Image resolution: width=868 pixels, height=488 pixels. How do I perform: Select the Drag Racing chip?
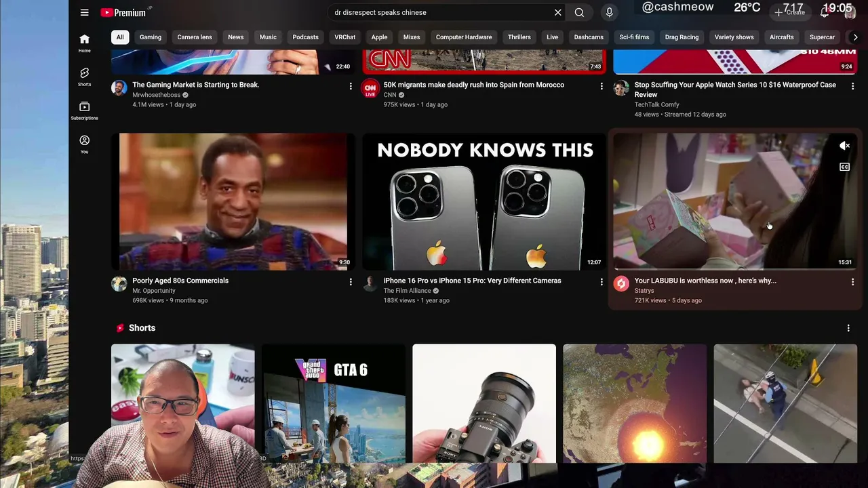[x=682, y=37]
